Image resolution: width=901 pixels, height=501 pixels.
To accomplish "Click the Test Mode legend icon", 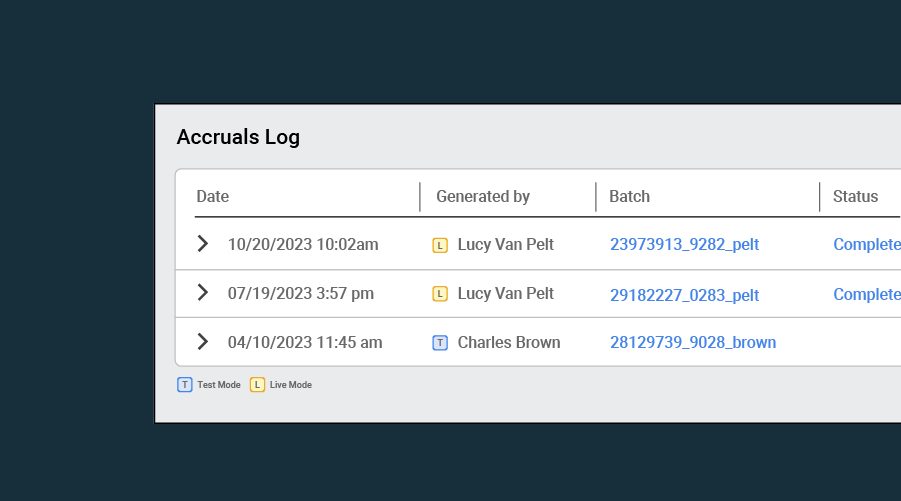I will [185, 385].
